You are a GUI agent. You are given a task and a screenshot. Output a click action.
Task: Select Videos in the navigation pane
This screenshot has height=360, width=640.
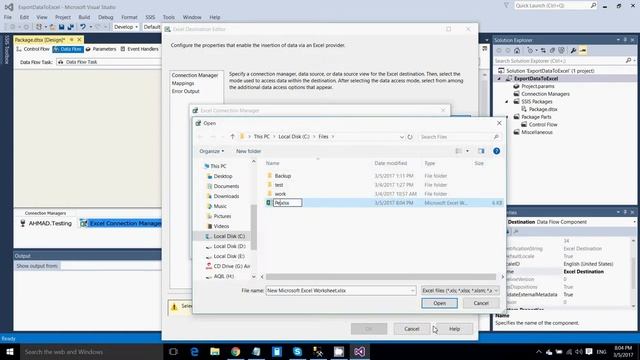(221, 226)
